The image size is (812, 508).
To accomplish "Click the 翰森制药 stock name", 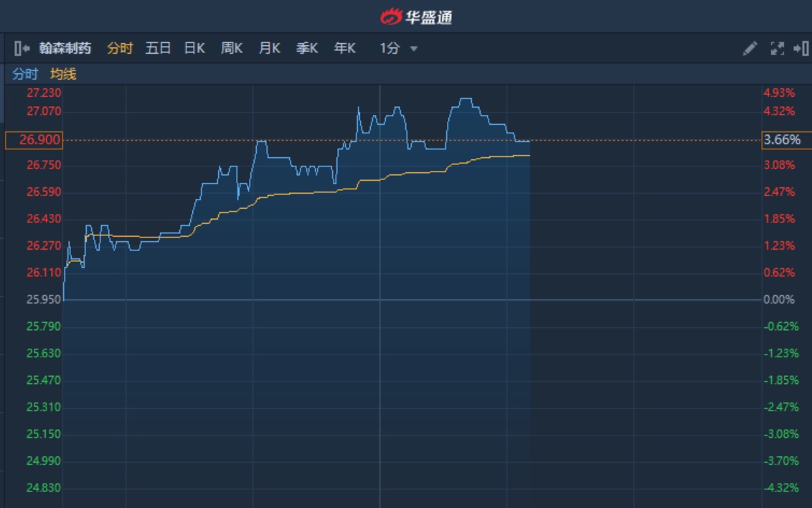I will tap(65, 48).
